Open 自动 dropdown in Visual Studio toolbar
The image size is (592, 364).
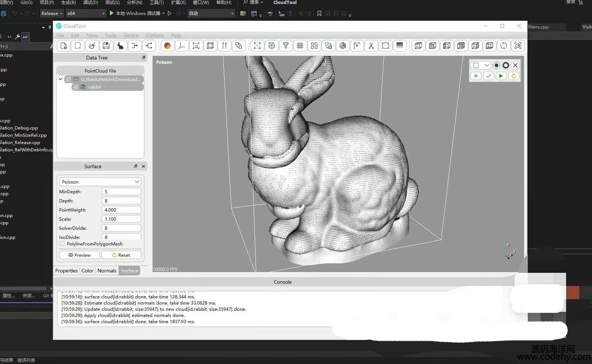pos(211,13)
